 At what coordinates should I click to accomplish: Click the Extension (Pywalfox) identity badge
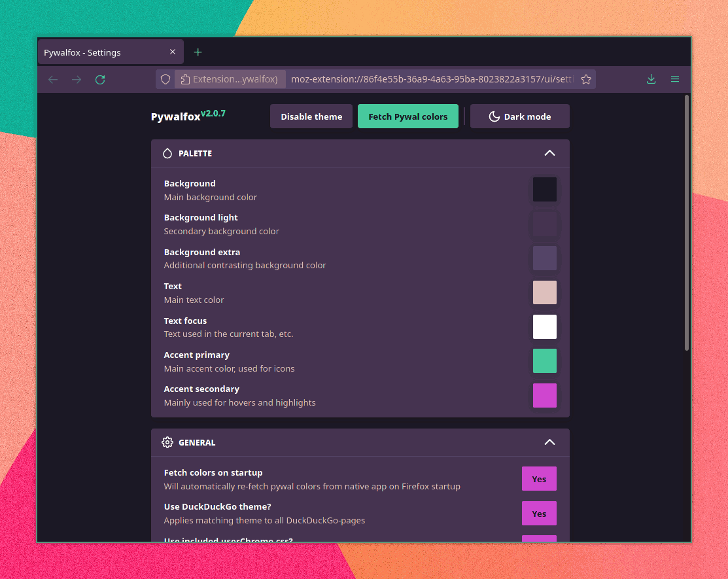click(x=230, y=79)
